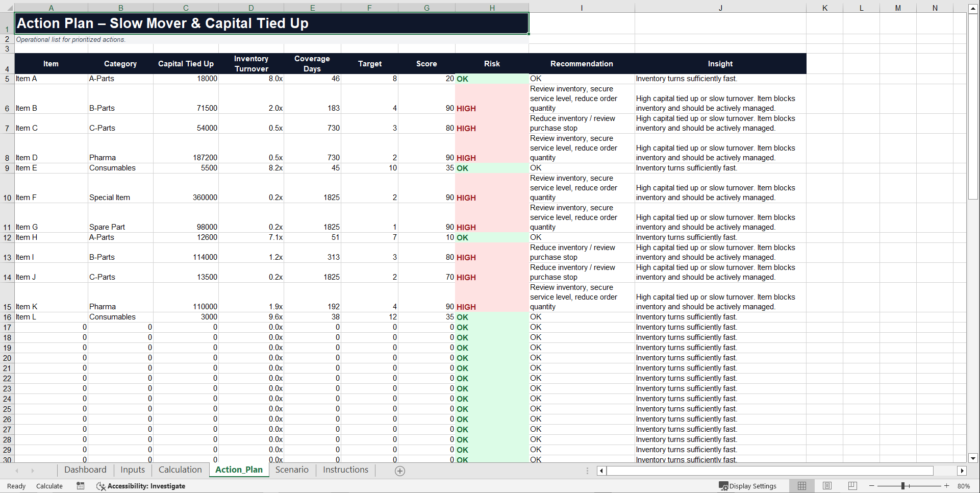
Task: Select Item B's HIGH risk cell
Action: (492, 98)
